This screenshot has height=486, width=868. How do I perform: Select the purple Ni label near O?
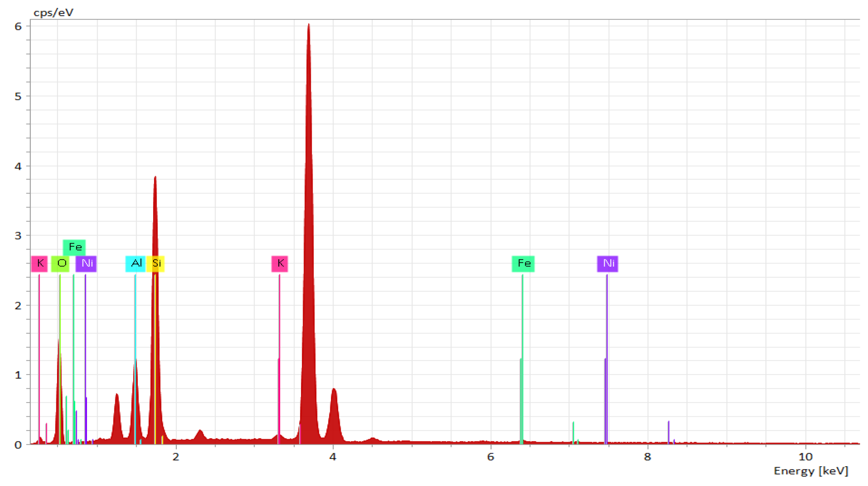(x=86, y=263)
